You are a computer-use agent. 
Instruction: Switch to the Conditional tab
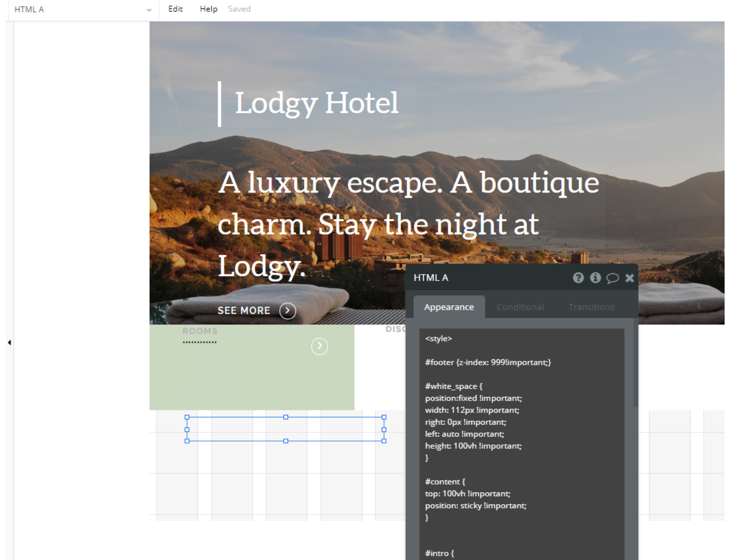520,307
